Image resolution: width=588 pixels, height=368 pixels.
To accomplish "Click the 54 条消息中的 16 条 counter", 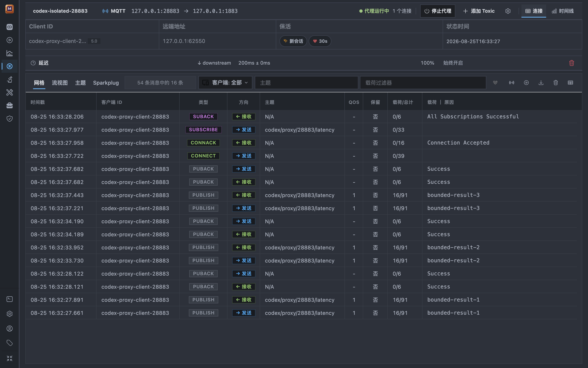I will tap(160, 83).
